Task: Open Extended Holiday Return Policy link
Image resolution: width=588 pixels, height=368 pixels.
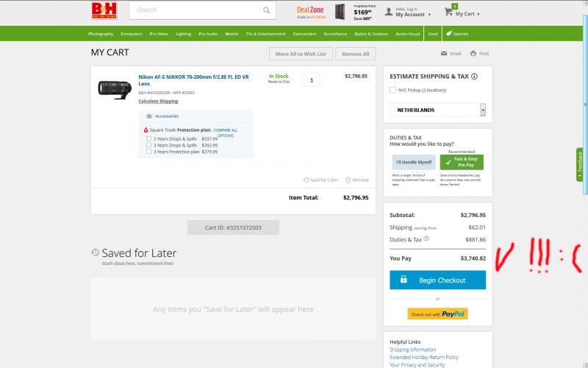Action: pyautogui.click(x=424, y=357)
